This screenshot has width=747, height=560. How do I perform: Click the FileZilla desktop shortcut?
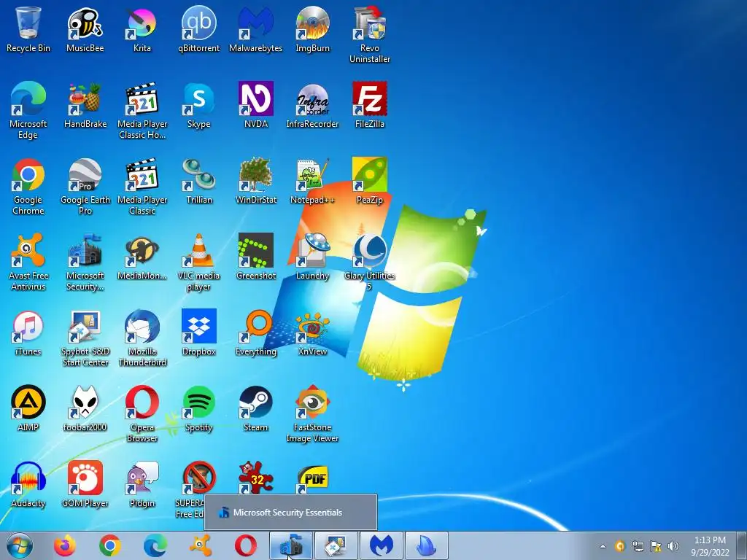pos(370,105)
